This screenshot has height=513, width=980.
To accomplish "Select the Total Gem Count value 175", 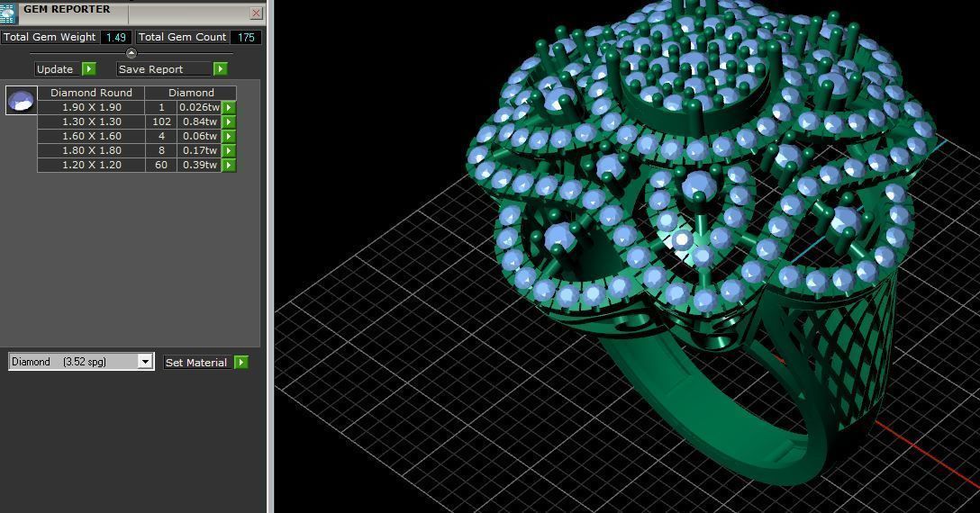I will tap(246, 38).
